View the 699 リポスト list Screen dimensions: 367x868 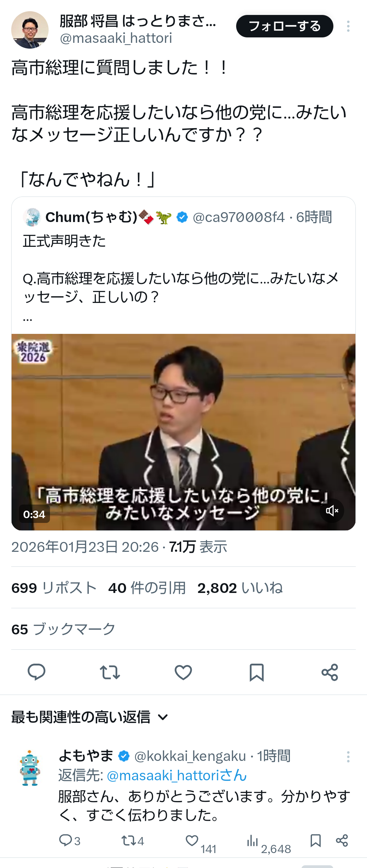54,588
